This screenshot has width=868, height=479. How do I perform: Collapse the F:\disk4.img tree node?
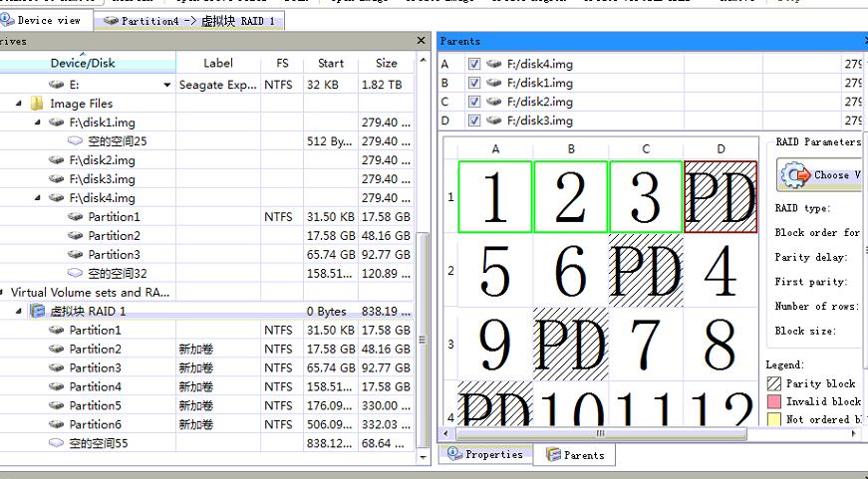(x=39, y=198)
